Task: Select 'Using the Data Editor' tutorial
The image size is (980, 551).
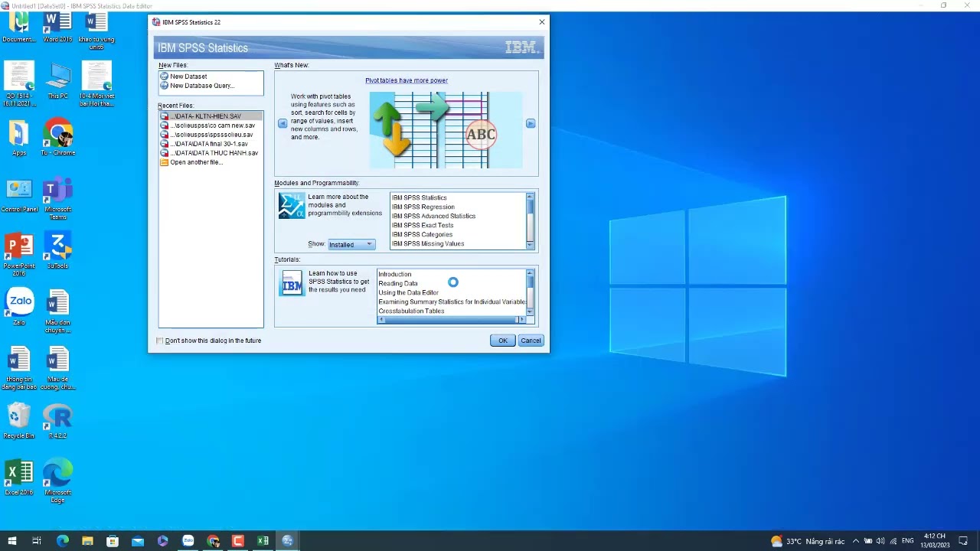Action: pos(409,292)
